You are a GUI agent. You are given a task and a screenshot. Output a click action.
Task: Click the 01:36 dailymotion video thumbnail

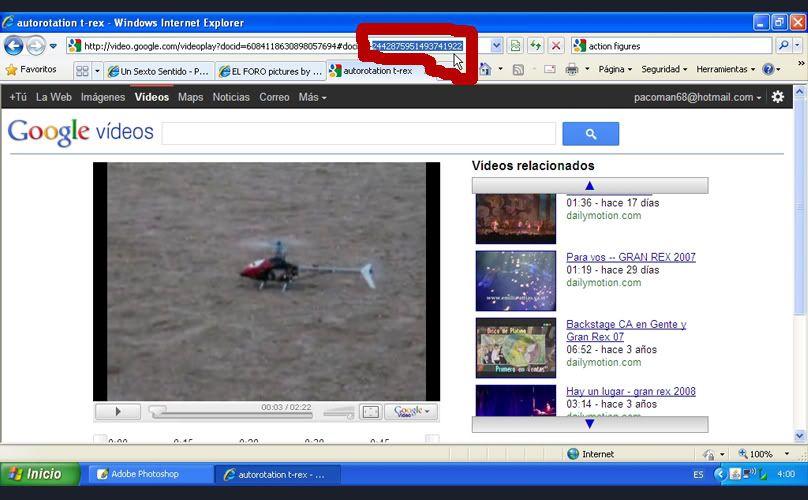[516, 219]
